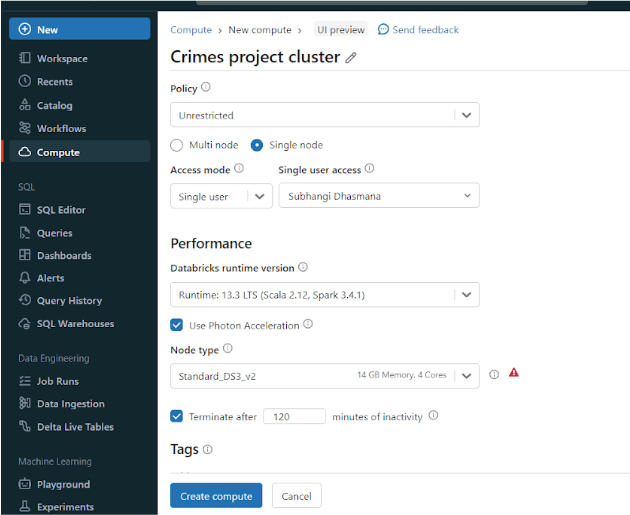Screen dimensions: 630x515
Task: Open the Standard_DS3_v2 node type dropdown
Action: (x=325, y=376)
